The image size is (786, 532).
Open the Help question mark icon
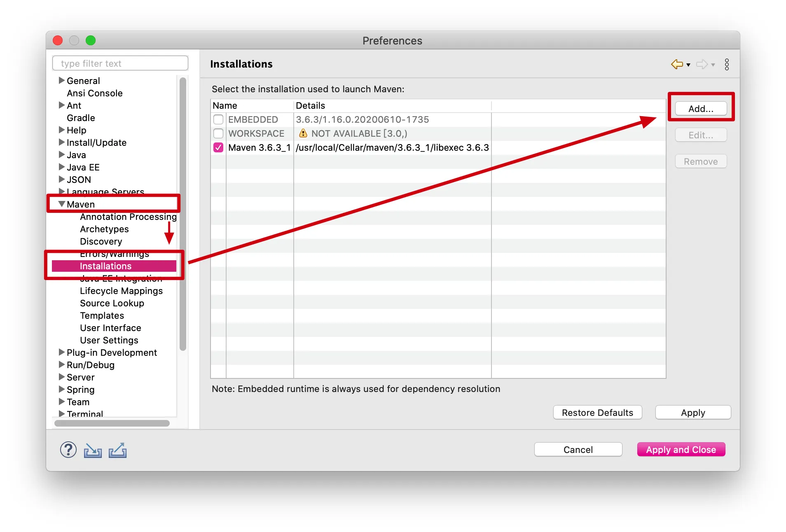68,450
